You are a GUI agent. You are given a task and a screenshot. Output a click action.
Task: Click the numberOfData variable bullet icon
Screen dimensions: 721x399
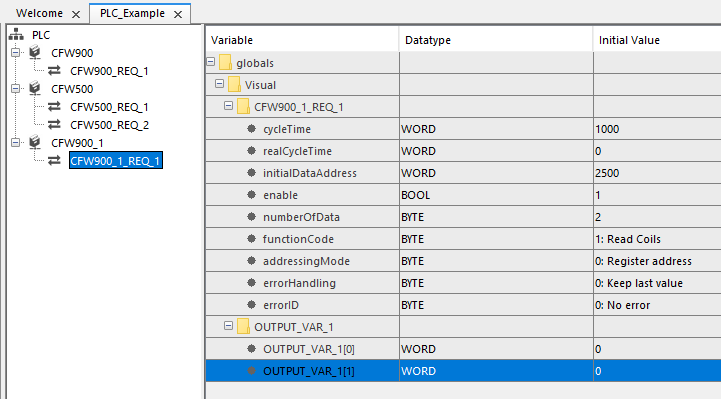(252, 217)
